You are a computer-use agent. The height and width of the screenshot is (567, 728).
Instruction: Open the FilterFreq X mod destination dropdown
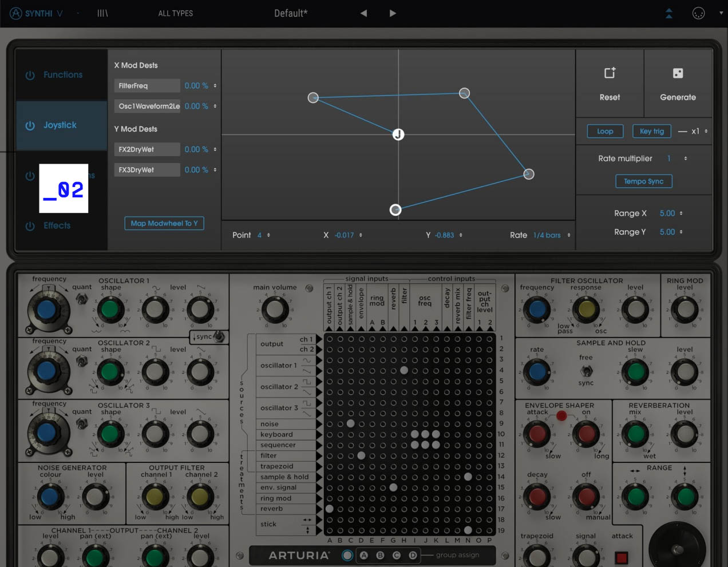coord(147,86)
